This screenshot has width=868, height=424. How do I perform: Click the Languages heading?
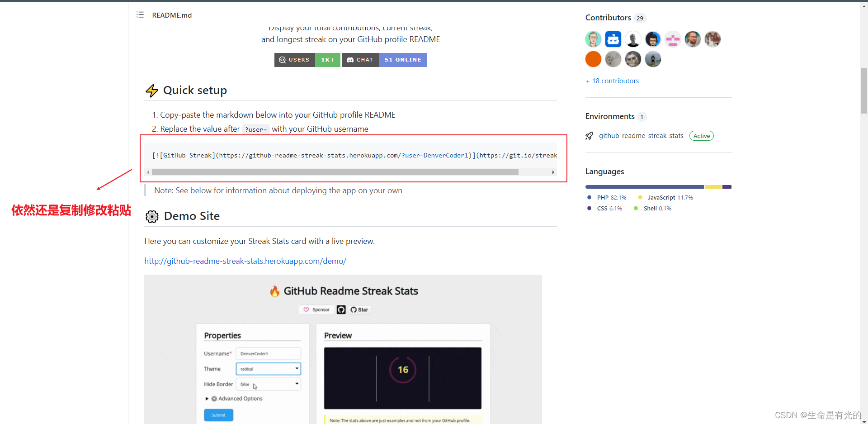coord(604,172)
